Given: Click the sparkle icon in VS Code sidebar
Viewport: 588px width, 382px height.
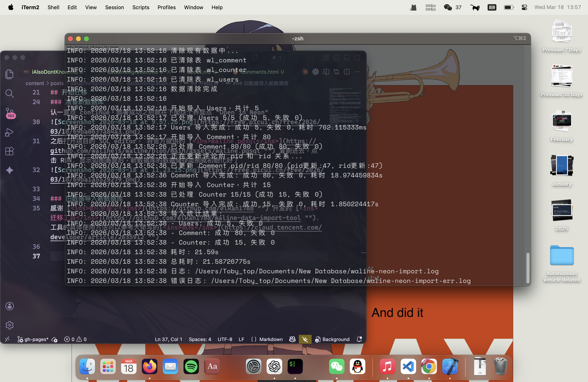Looking at the screenshot, I should click(x=9, y=170).
